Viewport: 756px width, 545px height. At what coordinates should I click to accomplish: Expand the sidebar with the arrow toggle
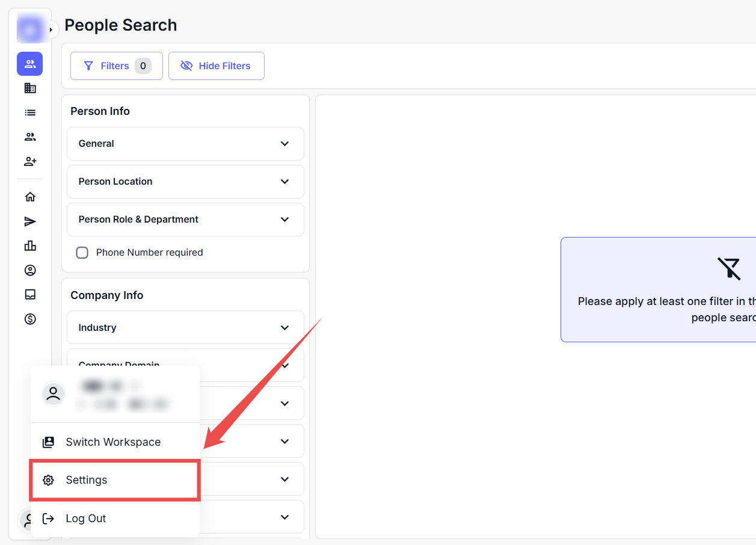pyautogui.click(x=51, y=29)
